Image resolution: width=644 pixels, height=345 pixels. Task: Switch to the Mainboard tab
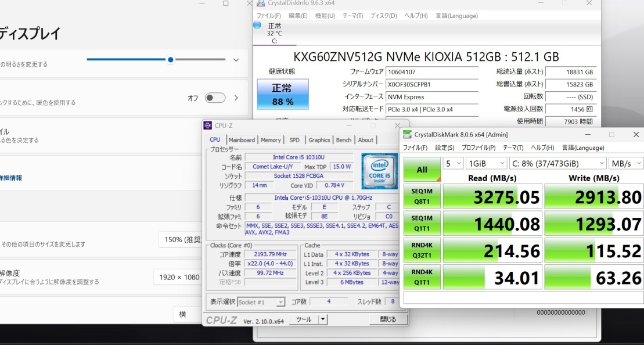tap(242, 140)
